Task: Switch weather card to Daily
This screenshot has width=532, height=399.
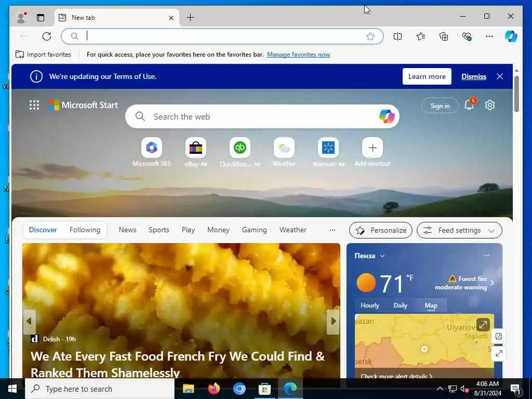Action: (x=400, y=305)
